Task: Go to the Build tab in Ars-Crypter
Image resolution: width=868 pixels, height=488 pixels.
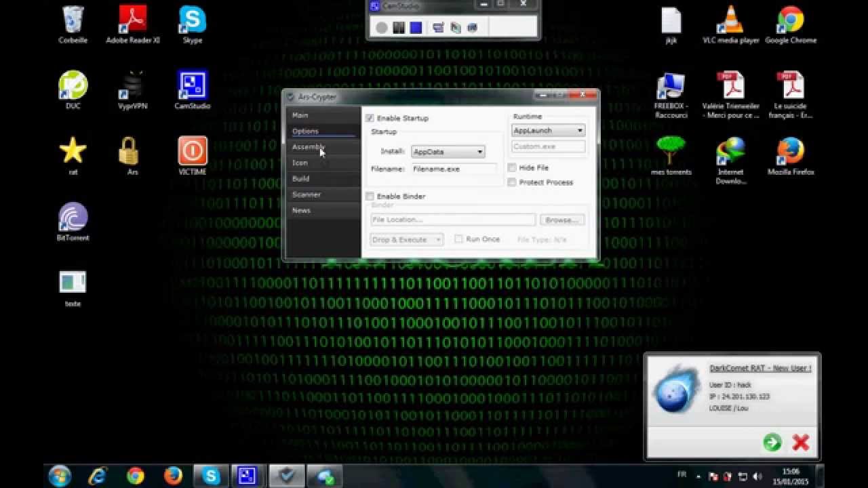Action: [x=323, y=178]
